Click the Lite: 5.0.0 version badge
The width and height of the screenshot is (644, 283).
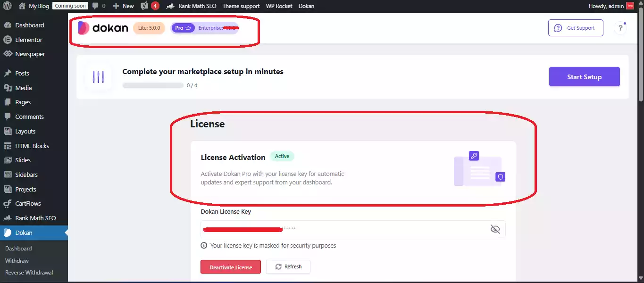tap(149, 28)
